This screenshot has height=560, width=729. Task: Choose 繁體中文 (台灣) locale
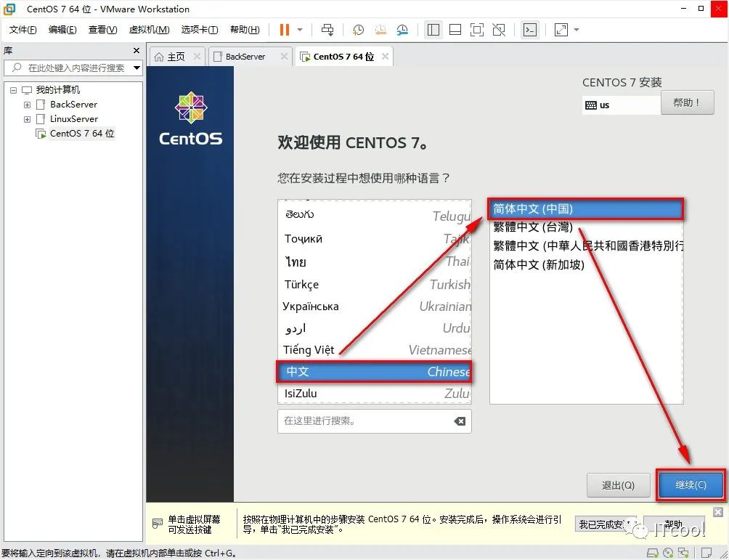point(586,227)
